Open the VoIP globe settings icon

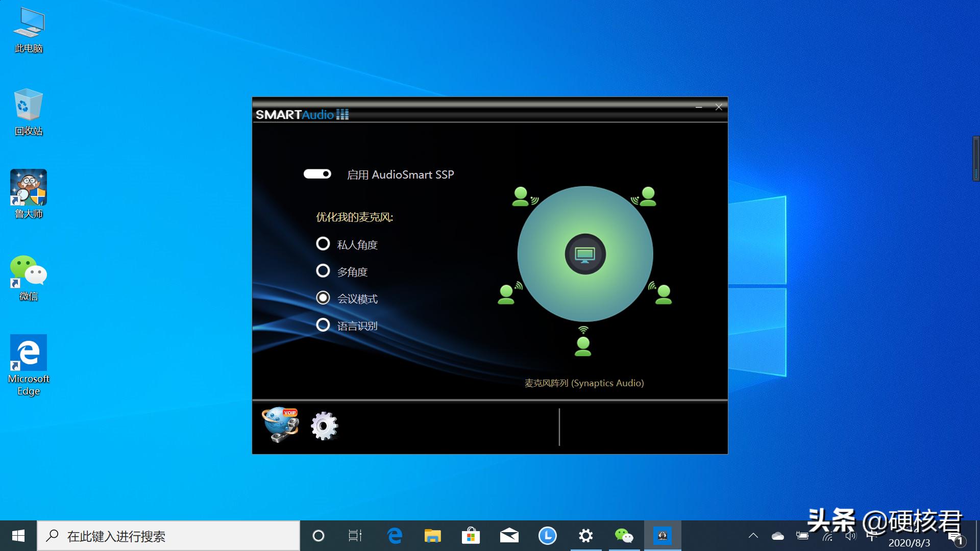click(x=280, y=424)
